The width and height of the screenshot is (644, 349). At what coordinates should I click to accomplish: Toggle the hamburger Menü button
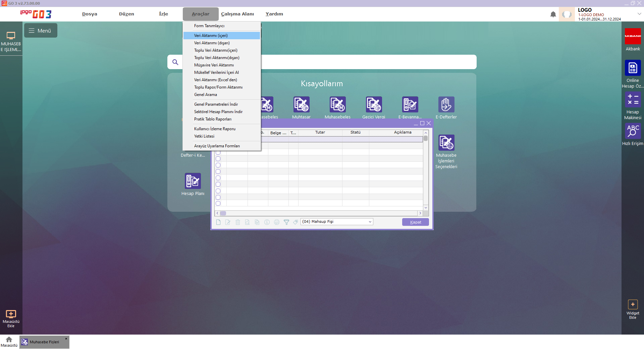tap(41, 31)
